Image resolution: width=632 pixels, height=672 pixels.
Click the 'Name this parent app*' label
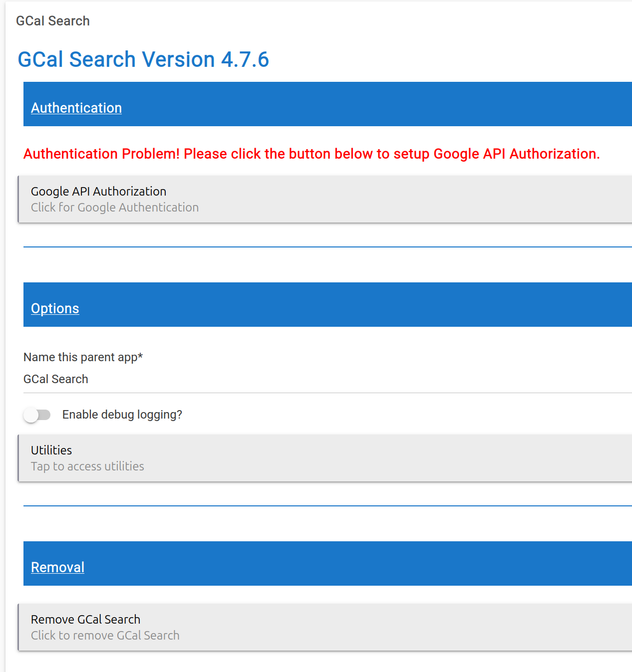click(x=83, y=357)
